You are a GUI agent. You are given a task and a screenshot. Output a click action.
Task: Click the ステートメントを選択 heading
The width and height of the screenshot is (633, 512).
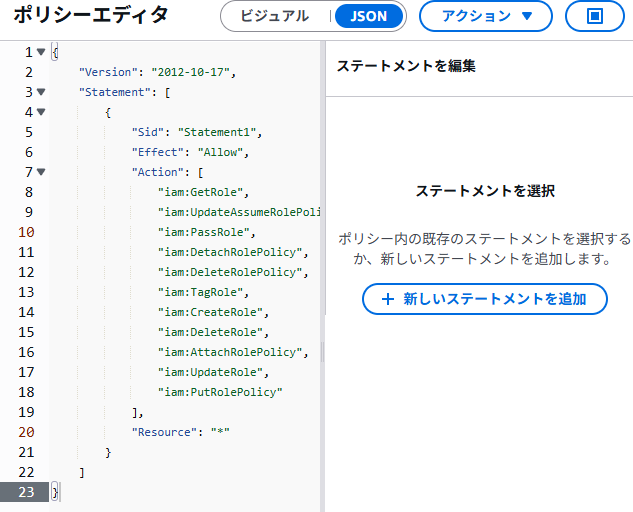click(485, 191)
